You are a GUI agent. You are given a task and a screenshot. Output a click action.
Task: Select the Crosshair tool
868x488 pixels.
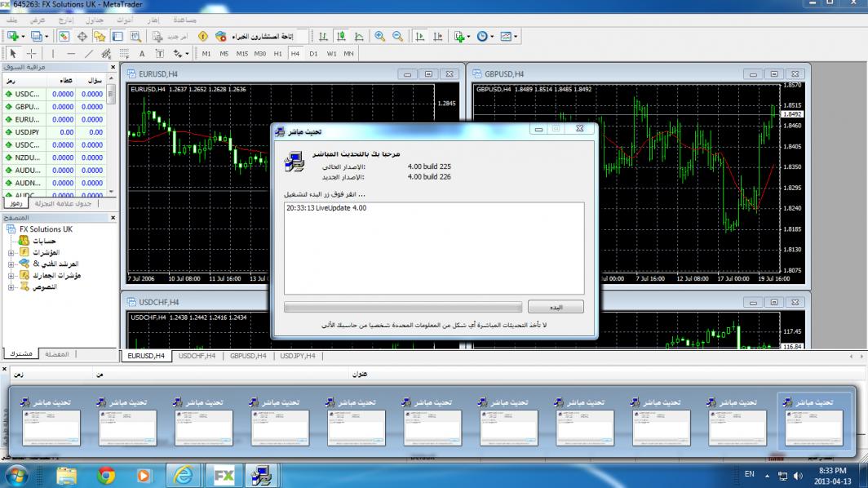(31, 54)
